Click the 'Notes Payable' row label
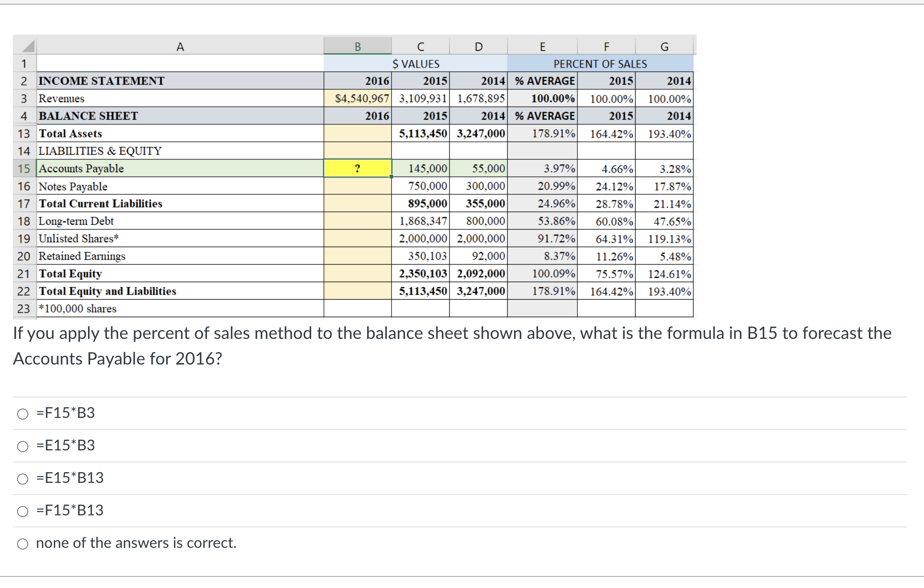This screenshot has height=588, width=924. 180,186
